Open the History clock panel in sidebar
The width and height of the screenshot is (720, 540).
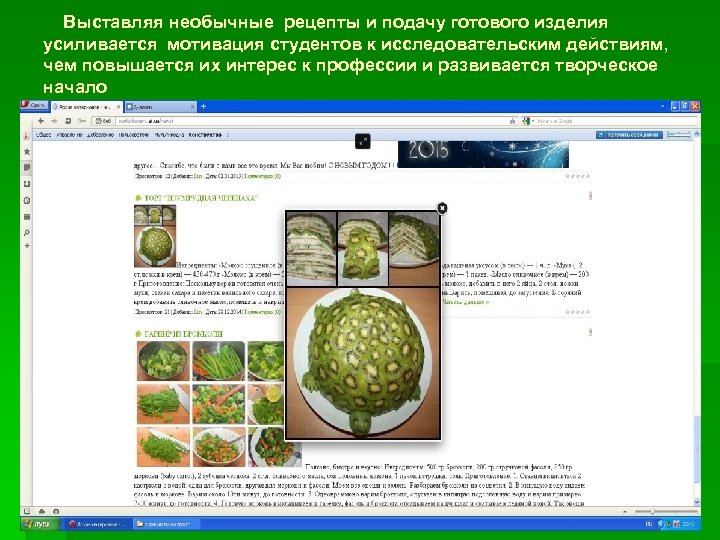coord(27,200)
